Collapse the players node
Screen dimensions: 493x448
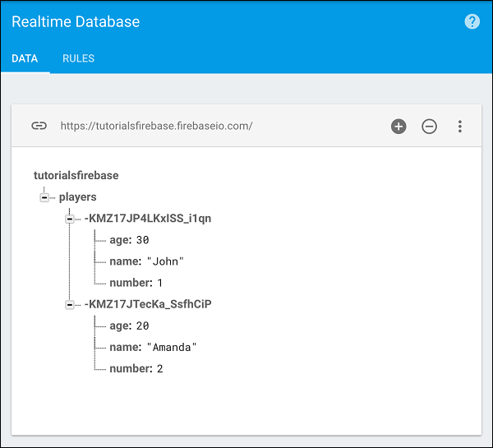44,197
